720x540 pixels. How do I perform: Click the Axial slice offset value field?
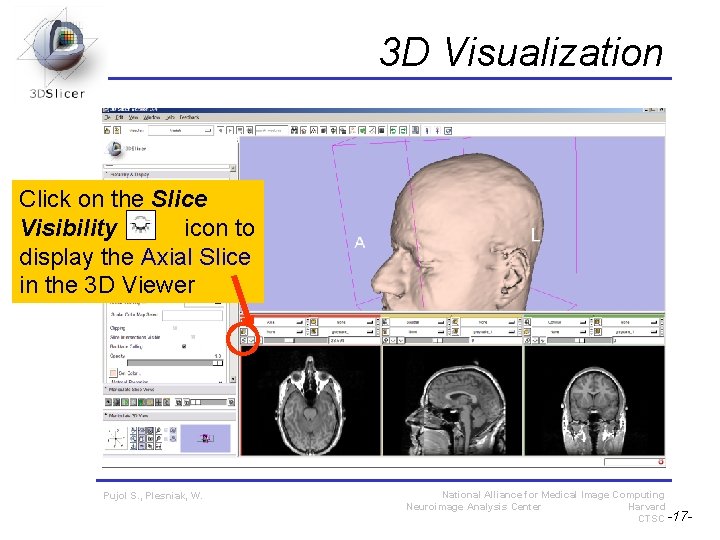click(x=354, y=340)
